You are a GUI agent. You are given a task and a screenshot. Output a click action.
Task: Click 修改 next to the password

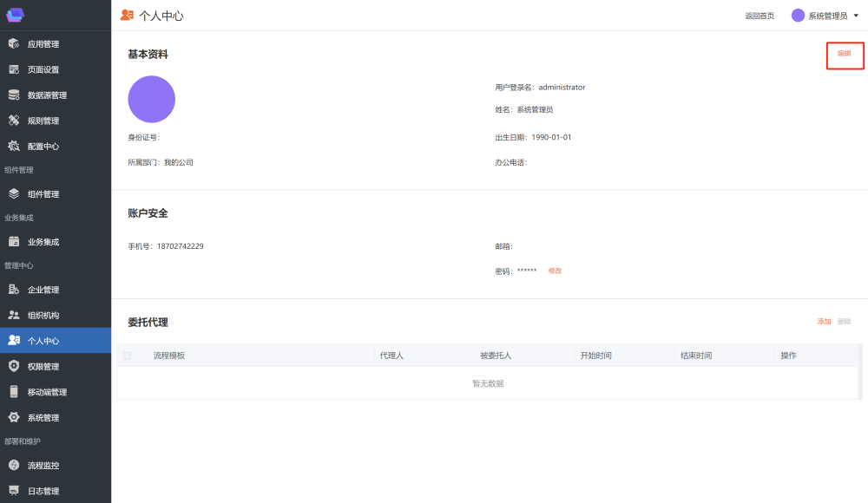coord(555,271)
